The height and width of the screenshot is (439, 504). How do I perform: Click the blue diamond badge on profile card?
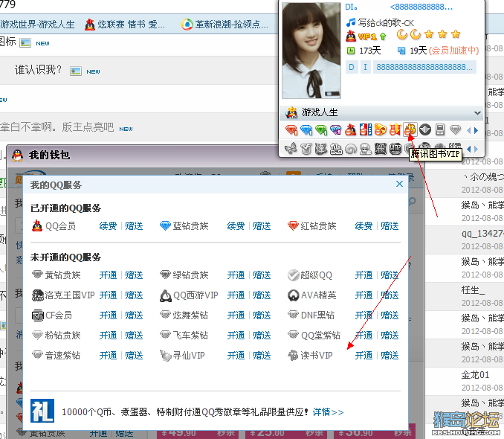306,130
